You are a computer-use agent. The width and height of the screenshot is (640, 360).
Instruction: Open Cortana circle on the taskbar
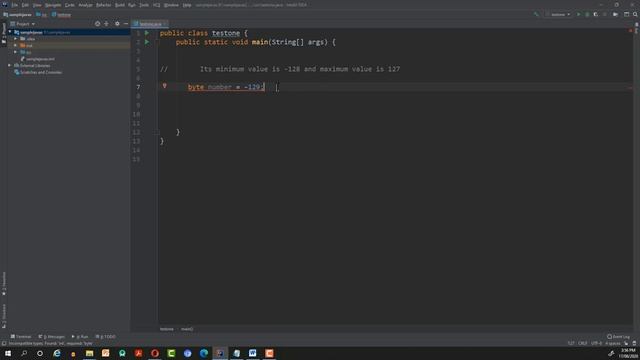point(40,353)
